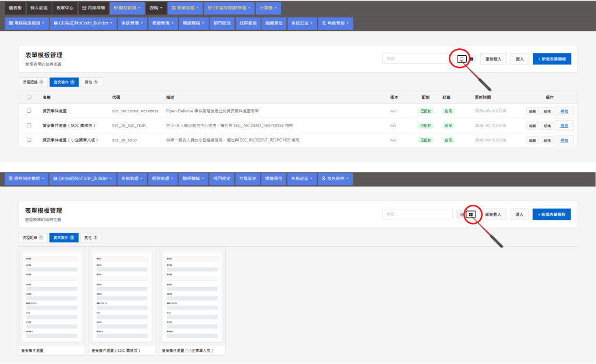The width and height of the screenshot is (596, 364).
Task: Open the 表單中心 menu item
Action: (x=65, y=8)
